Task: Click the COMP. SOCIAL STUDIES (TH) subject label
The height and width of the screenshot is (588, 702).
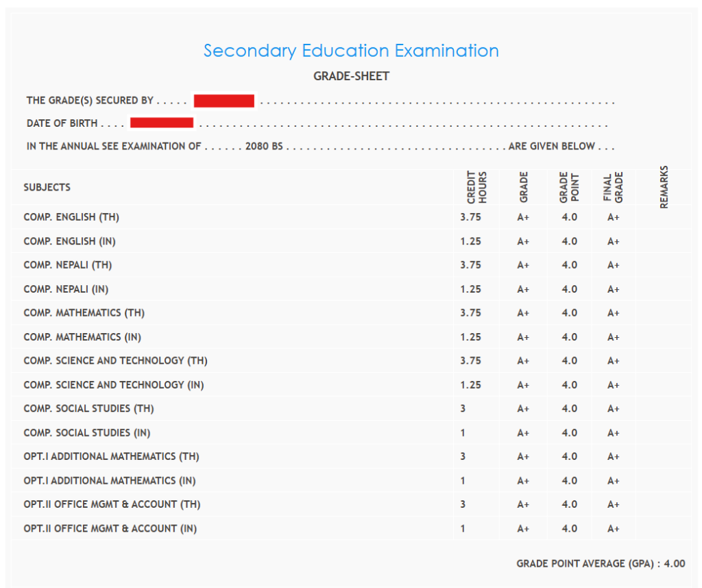Action: 88,408
